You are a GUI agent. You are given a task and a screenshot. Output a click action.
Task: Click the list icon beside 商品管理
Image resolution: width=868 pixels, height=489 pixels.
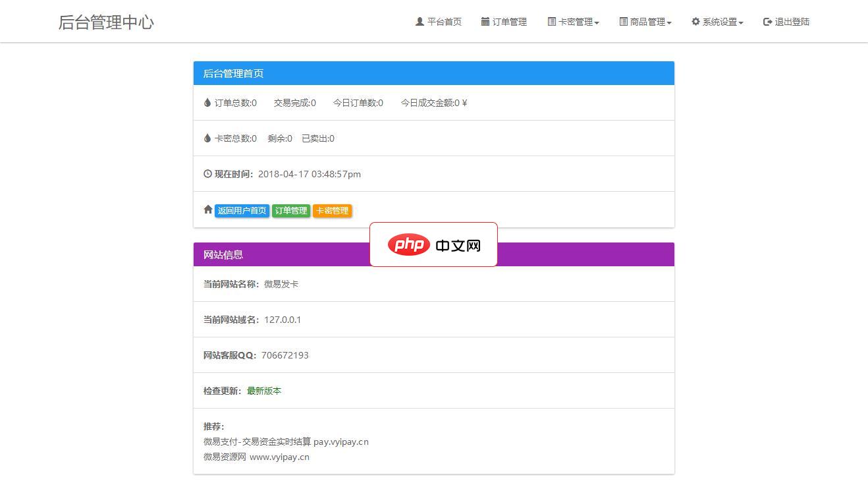624,22
